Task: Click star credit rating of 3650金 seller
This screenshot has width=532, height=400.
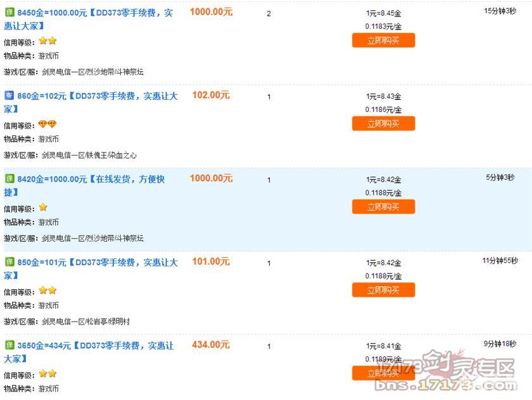Action: point(47,373)
